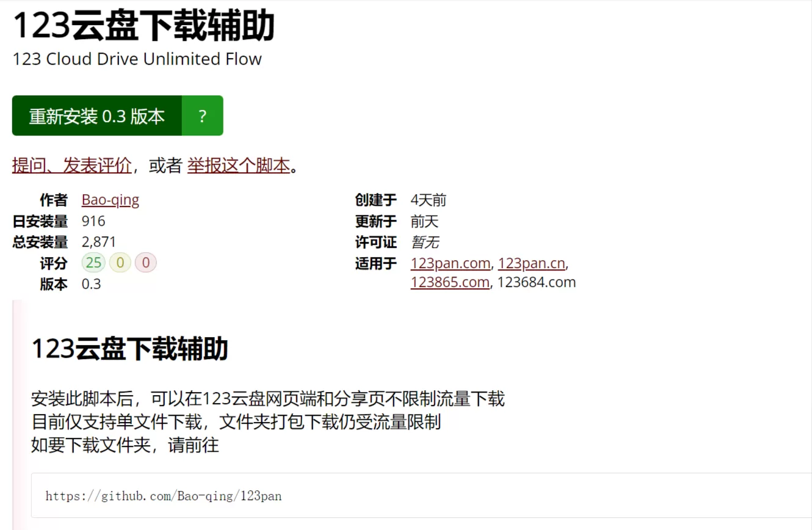This screenshot has width=812, height=530.
Task: Open the 123pan.com applies-to link
Action: [x=451, y=263]
